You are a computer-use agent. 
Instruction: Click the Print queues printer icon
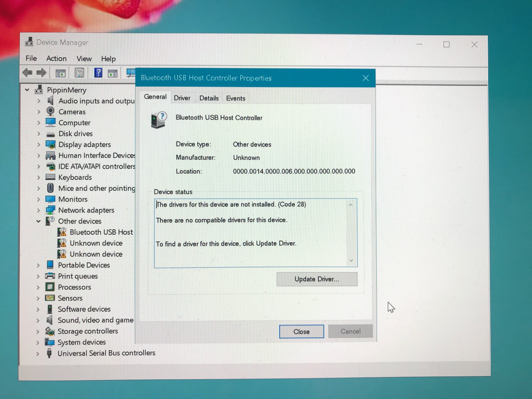pyautogui.click(x=50, y=276)
